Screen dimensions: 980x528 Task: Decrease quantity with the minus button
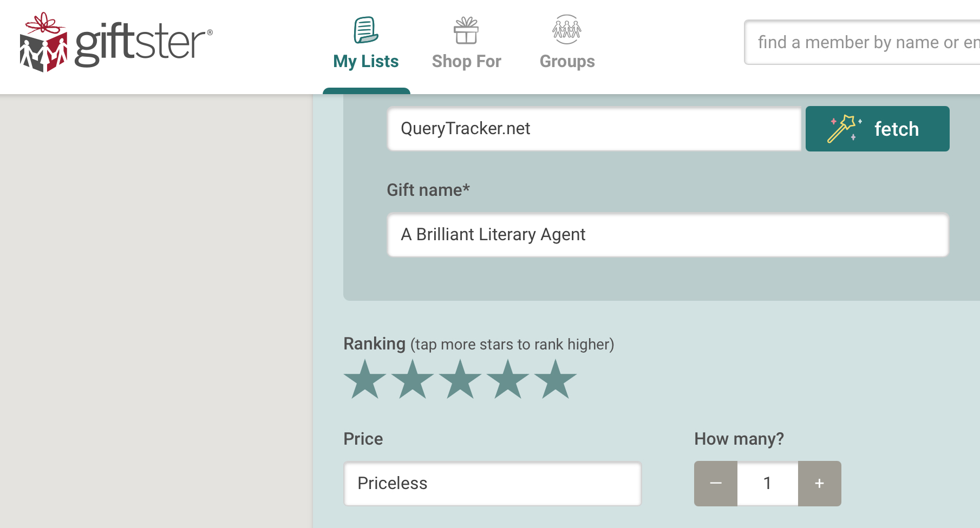(716, 483)
